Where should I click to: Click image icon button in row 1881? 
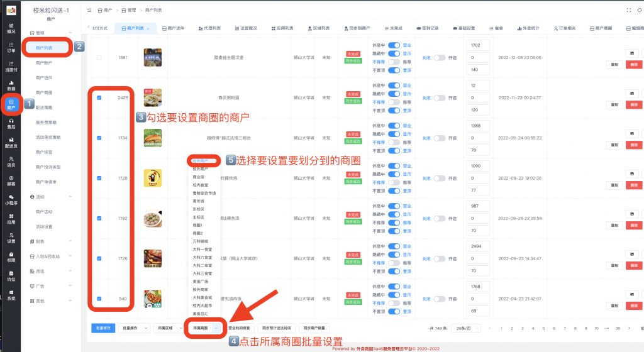(632, 53)
